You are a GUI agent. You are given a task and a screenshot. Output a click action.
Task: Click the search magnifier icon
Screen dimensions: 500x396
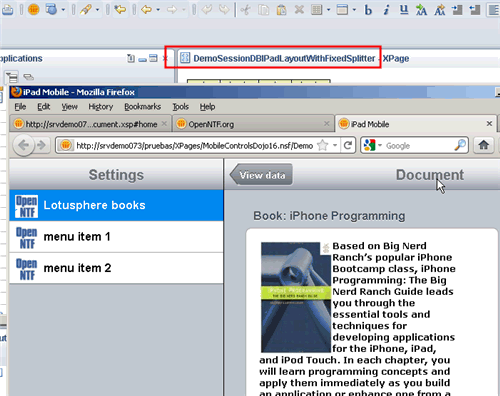pyautogui.click(x=460, y=145)
